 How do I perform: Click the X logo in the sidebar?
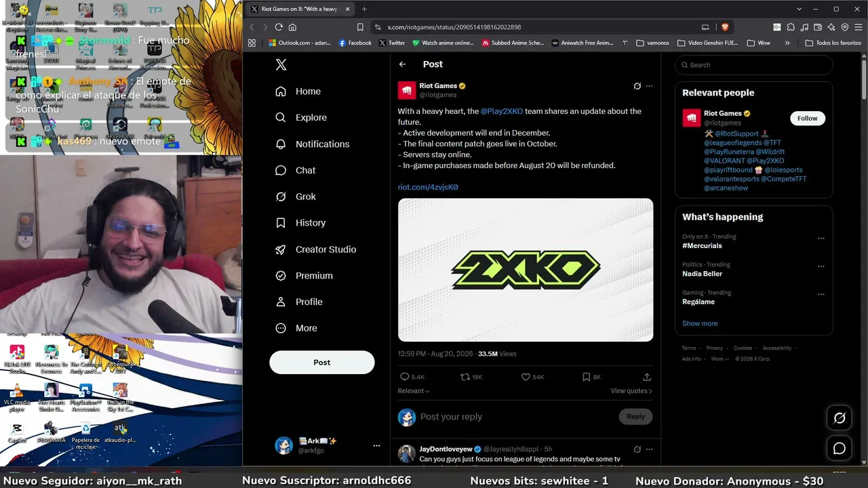pos(281,64)
